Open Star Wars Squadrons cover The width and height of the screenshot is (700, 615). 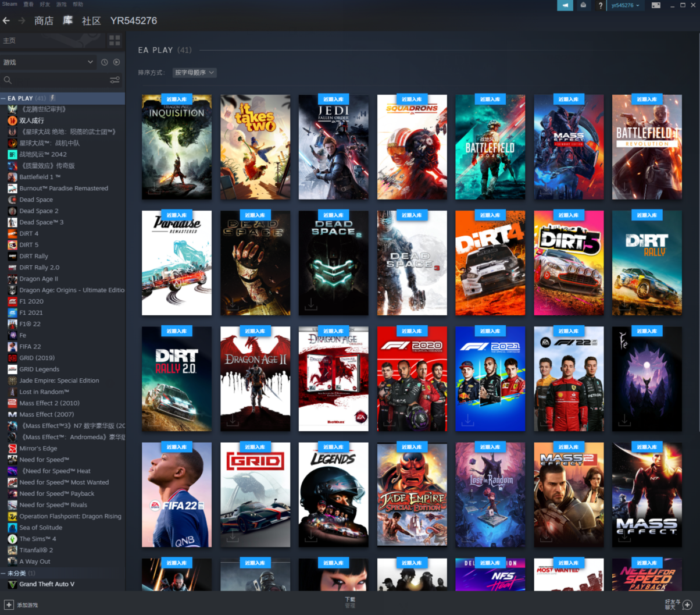click(x=412, y=147)
